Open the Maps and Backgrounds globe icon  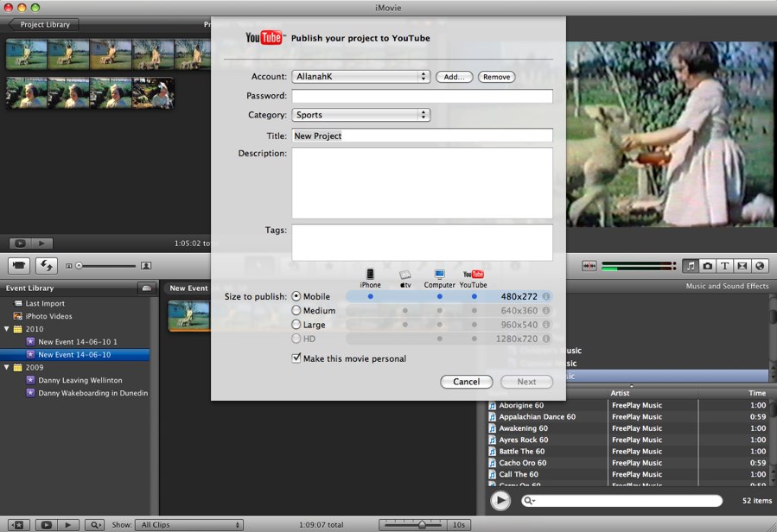point(759,266)
